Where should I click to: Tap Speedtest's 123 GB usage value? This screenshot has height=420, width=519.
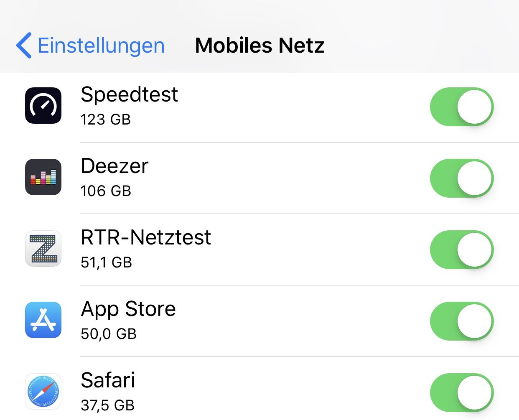(x=106, y=120)
